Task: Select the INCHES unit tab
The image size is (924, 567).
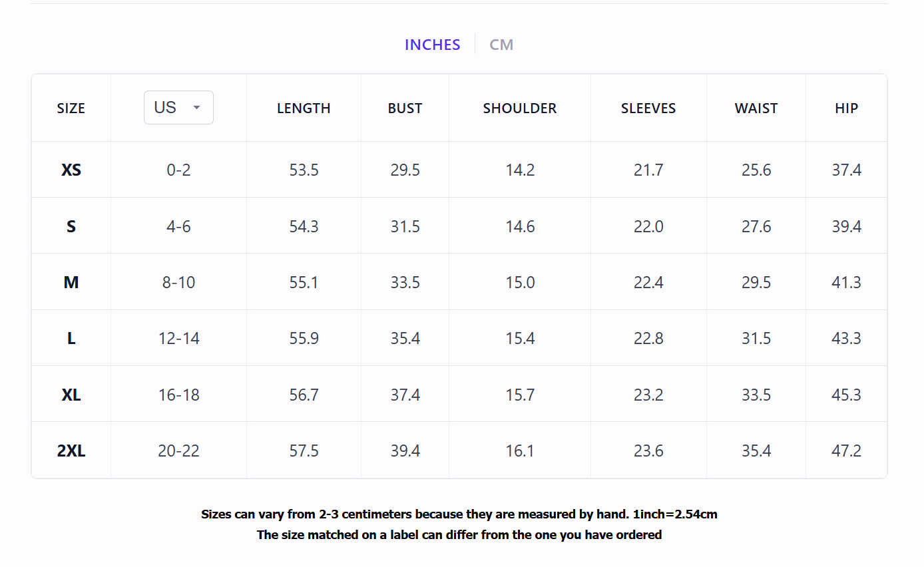Action: 433,45
